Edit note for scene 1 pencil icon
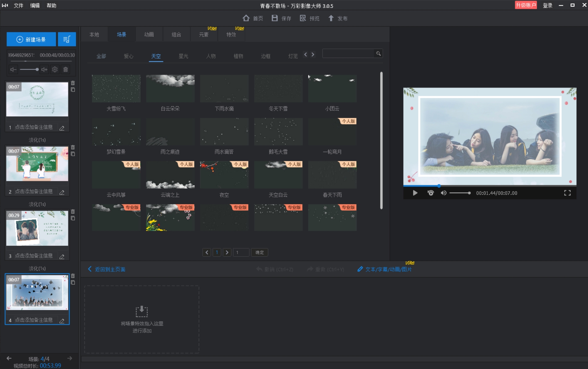The height and width of the screenshot is (369, 588). click(62, 128)
